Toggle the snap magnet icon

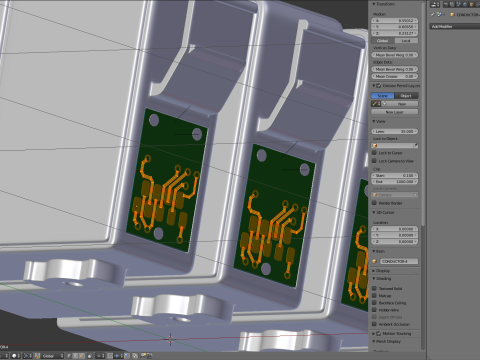coord(110,356)
